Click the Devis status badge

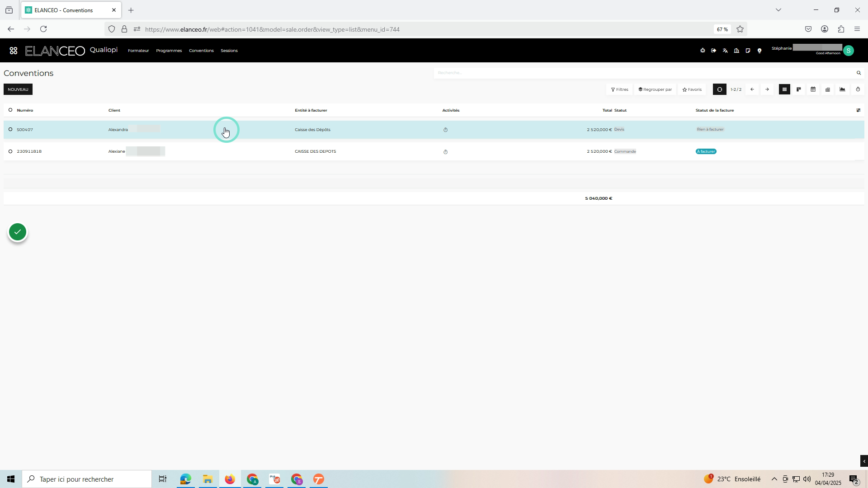point(619,129)
